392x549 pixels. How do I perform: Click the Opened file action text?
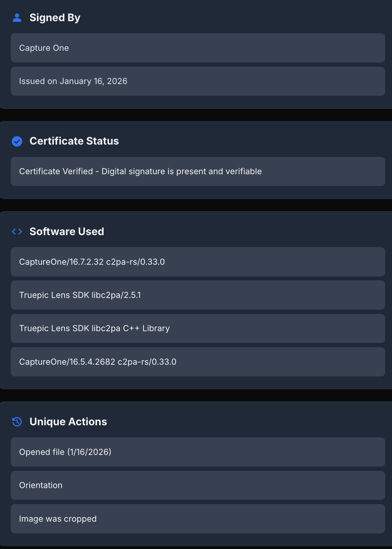click(42, 452)
